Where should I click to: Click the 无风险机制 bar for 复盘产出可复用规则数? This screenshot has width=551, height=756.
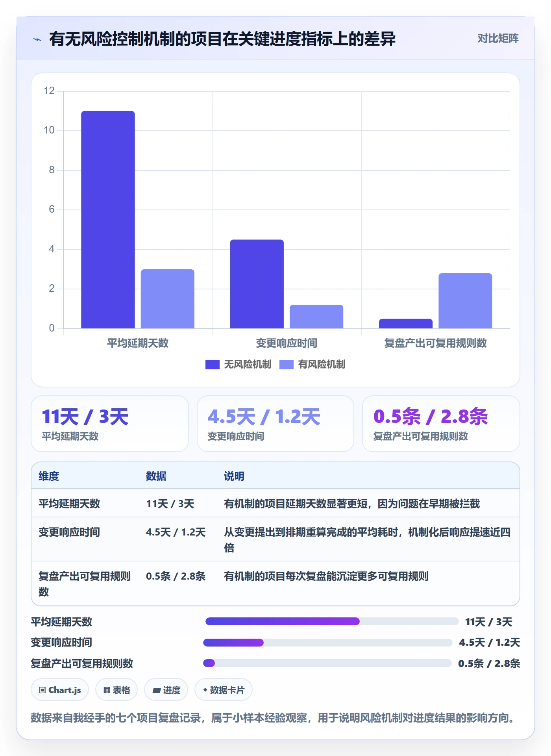tap(406, 324)
